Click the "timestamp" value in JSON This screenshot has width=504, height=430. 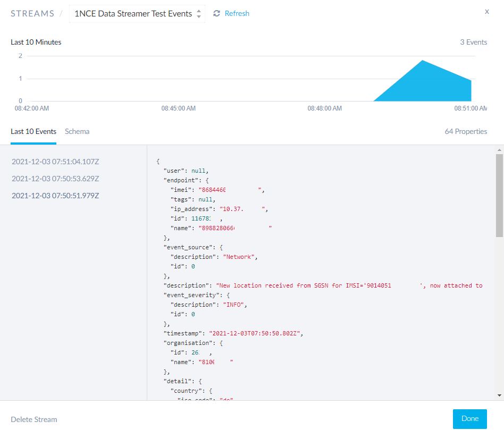(x=256, y=333)
